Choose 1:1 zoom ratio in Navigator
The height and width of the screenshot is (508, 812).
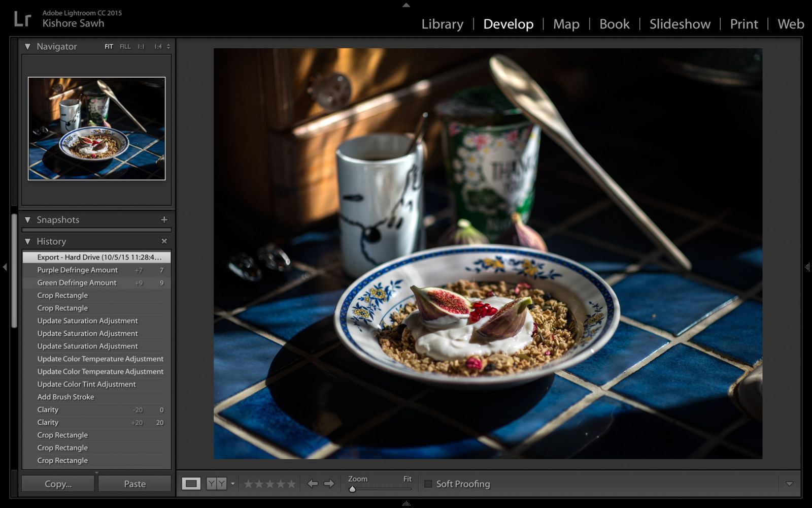(141, 46)
